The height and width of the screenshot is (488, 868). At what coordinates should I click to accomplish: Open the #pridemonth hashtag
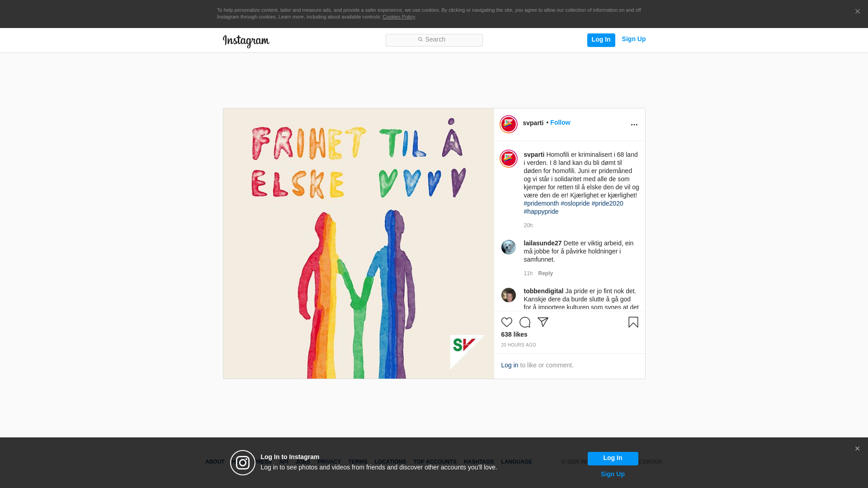coord(541,203)
